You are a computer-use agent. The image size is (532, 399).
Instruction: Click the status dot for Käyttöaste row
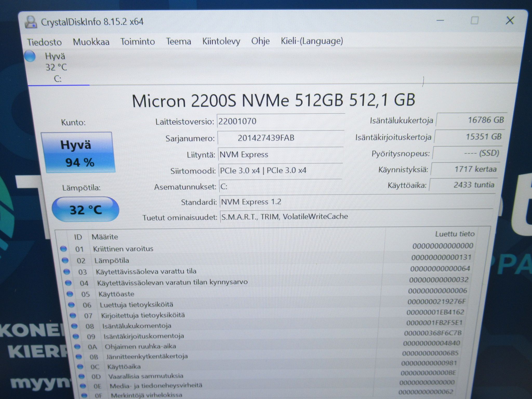pos(70,294)
